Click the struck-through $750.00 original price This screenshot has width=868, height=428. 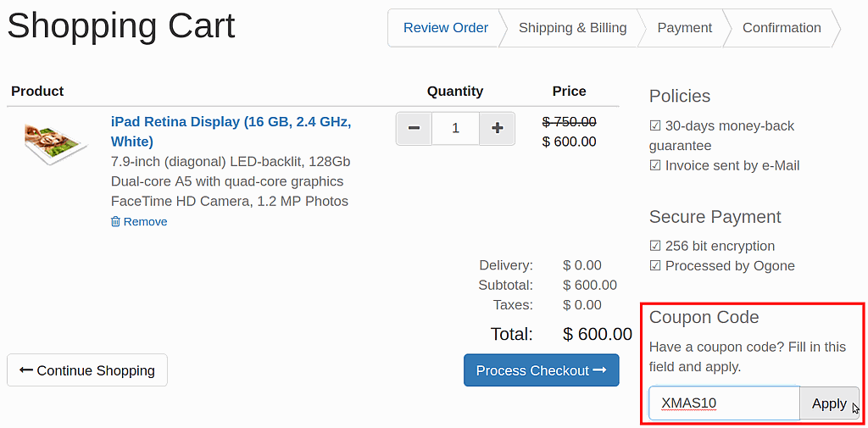(569, 121)
